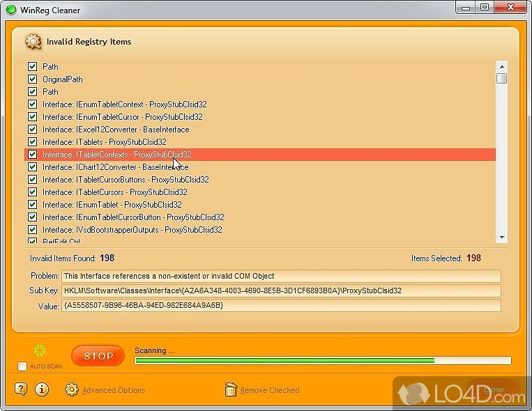Viewport: 532px width, 411px height.
Task: Click the Problem description field
Action: click(x=281, y=276)
